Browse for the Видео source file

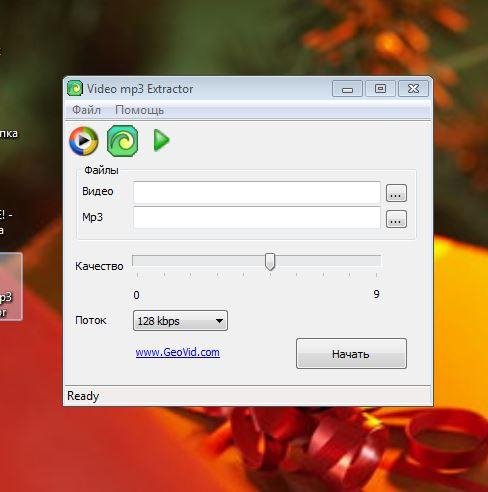396,193
